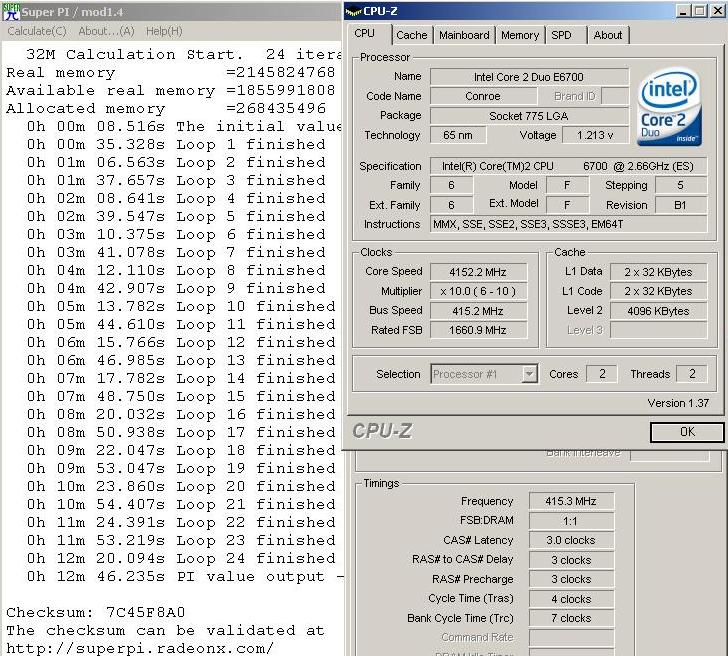Viewport: 728px width, 656px height.
Task: Click the Loop 1 finished line
Action: 176,144
